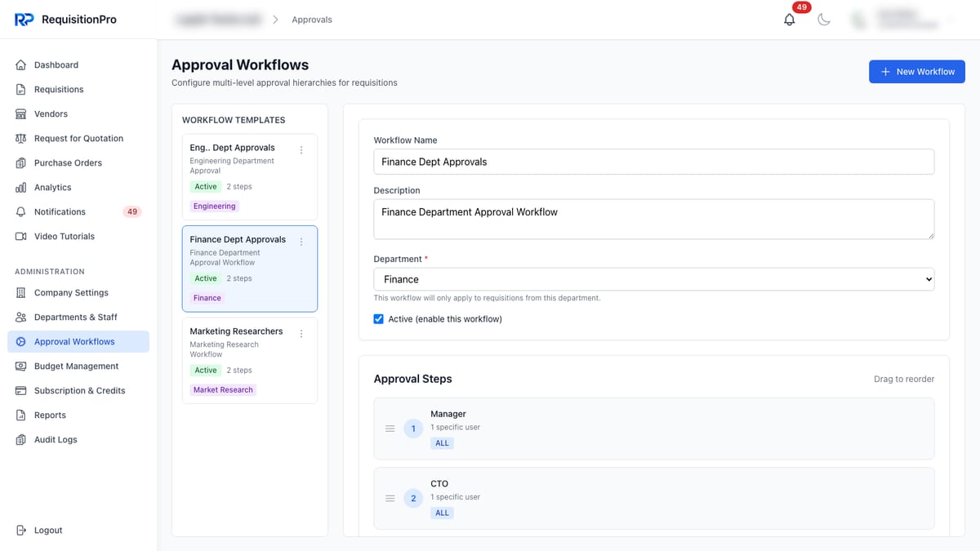Click the Engineering department tag
The height and width of the screenshot is (551, 980).
(214, 207)
